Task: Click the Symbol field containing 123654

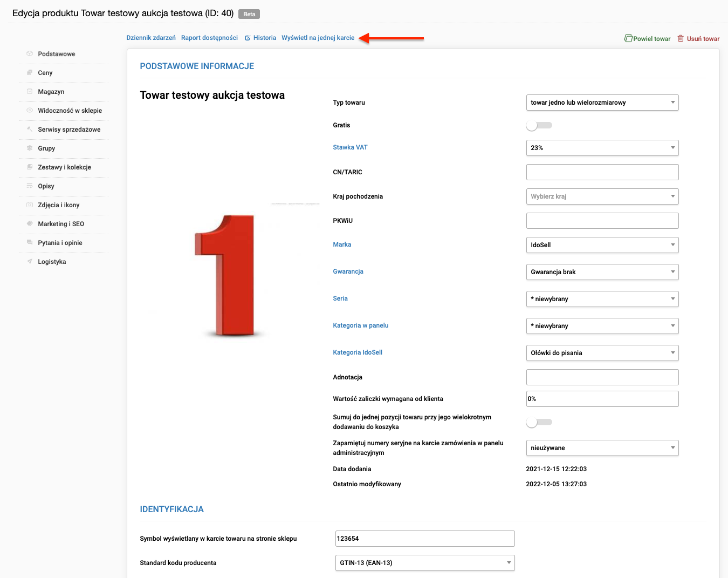Action: pyautogui.click(x=425, y=539)
